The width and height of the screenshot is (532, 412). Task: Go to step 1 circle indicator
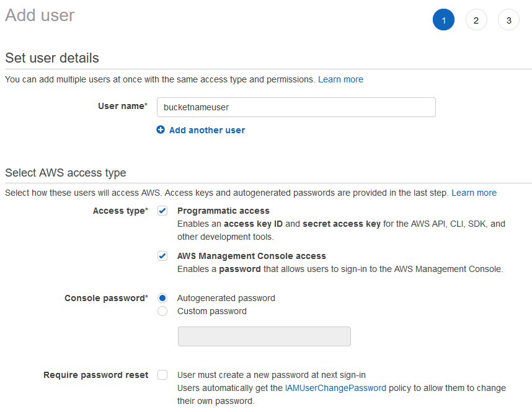(443, 20)
